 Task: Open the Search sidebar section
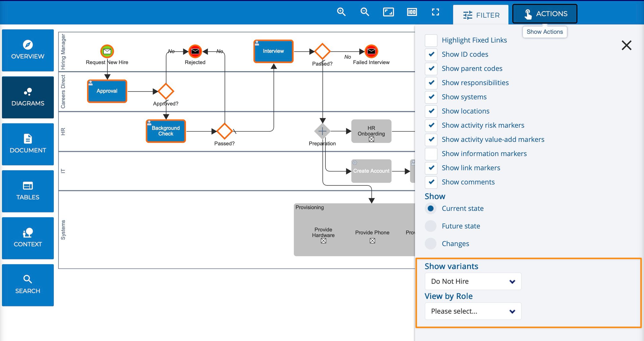[28, 285]
